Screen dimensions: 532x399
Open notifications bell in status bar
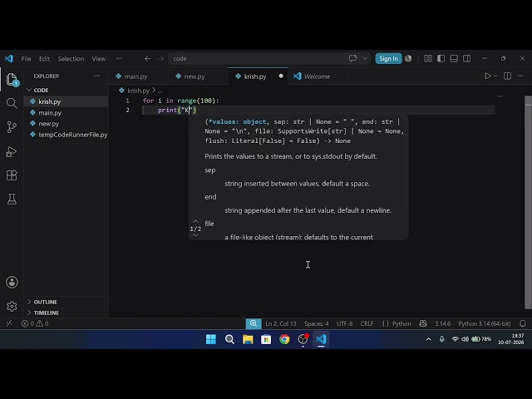[x=523, y=323]
